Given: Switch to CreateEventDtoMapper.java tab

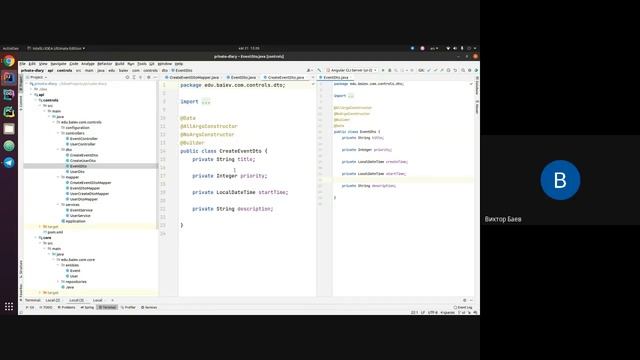Looking at the screenshot, I should click(x=192, y=77).
